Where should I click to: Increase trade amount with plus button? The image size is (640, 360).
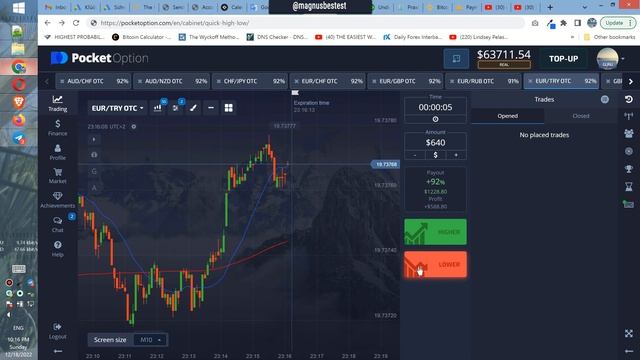pyautogui.click(x=456, y=155)
